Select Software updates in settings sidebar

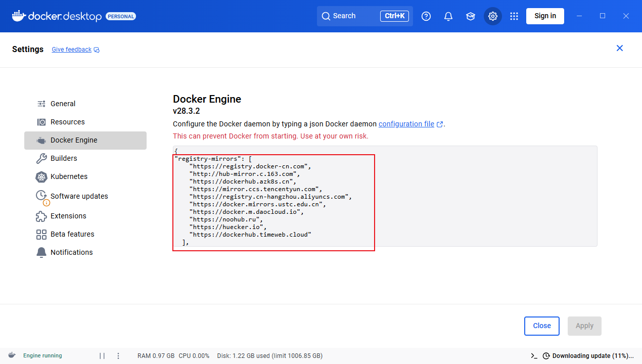85,196
